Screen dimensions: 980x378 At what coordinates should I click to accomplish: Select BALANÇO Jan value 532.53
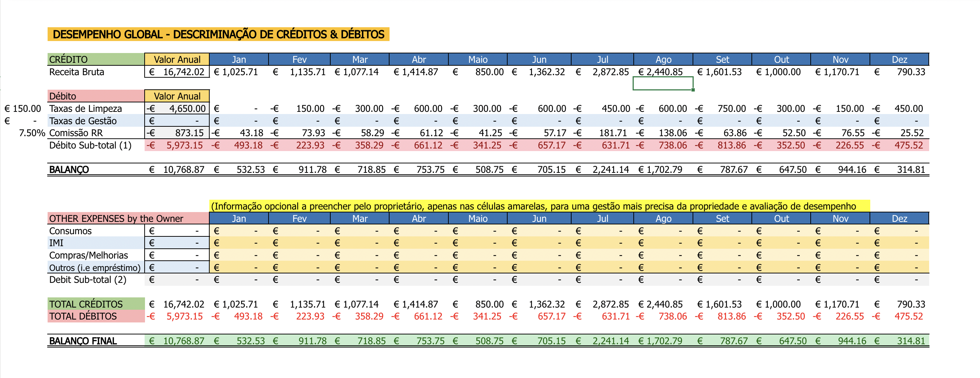pos(239,170)
